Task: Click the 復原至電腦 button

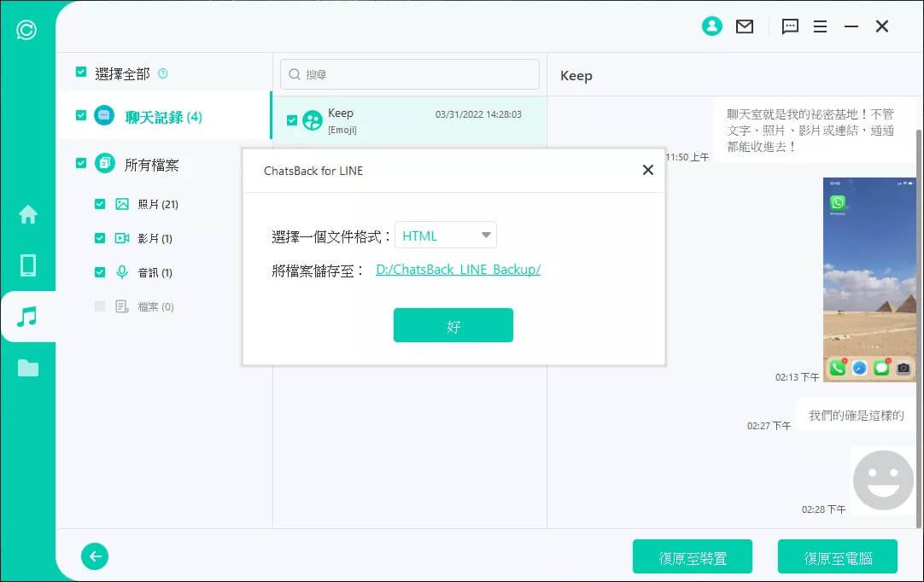Action: pos(837,556)
